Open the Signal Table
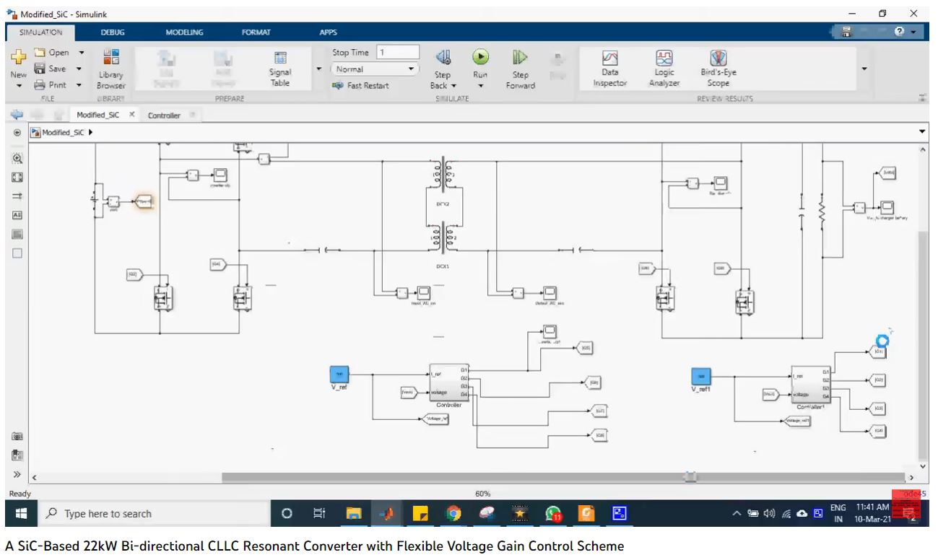This screenshot has height=560, width=938. pyautogui.click(x=280, y=69)
